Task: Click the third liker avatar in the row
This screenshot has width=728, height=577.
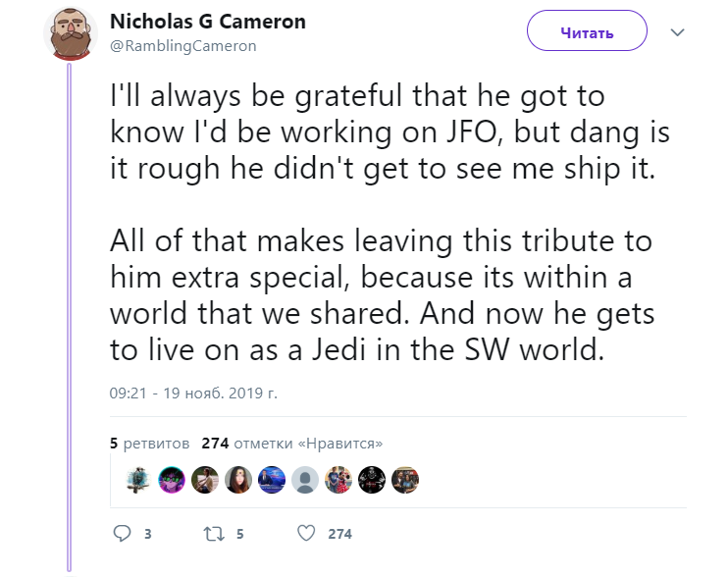Action: pyautogui.click(x=205, y=479)
